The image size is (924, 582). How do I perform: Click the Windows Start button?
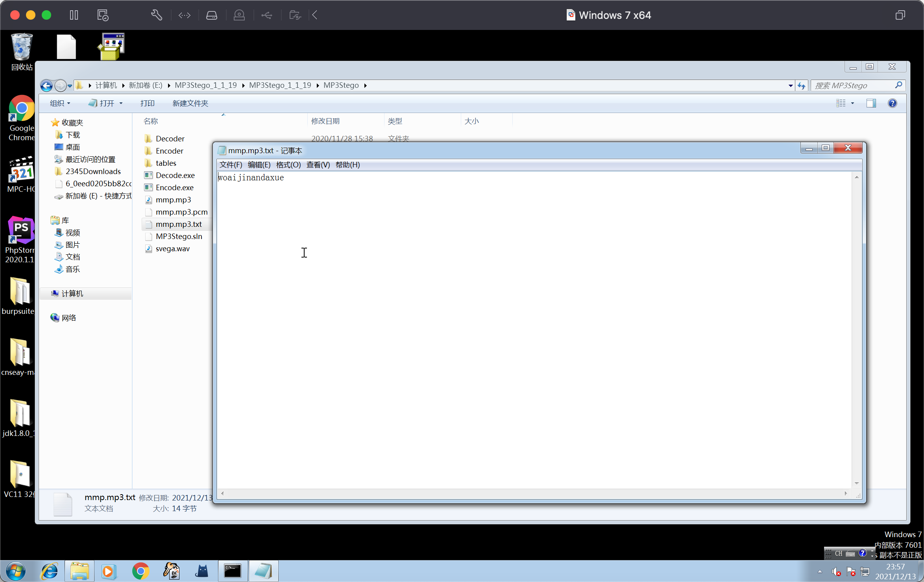(16, 571)
